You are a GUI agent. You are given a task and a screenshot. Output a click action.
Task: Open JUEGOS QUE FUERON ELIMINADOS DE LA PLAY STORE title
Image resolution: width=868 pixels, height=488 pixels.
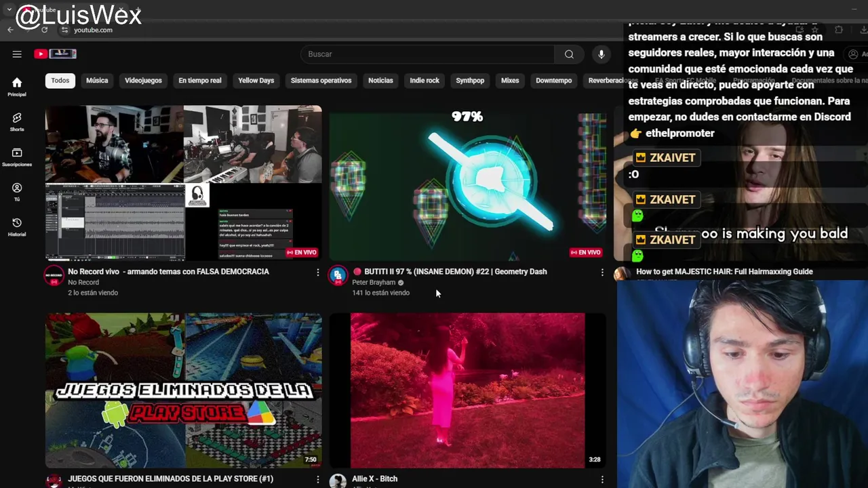click(x=170, y=479)
